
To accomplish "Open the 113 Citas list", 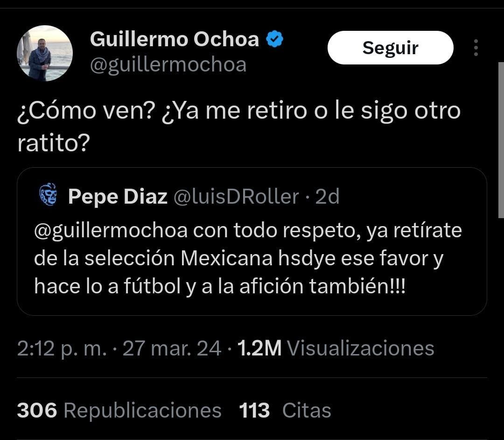I will [x=285, y=411].
